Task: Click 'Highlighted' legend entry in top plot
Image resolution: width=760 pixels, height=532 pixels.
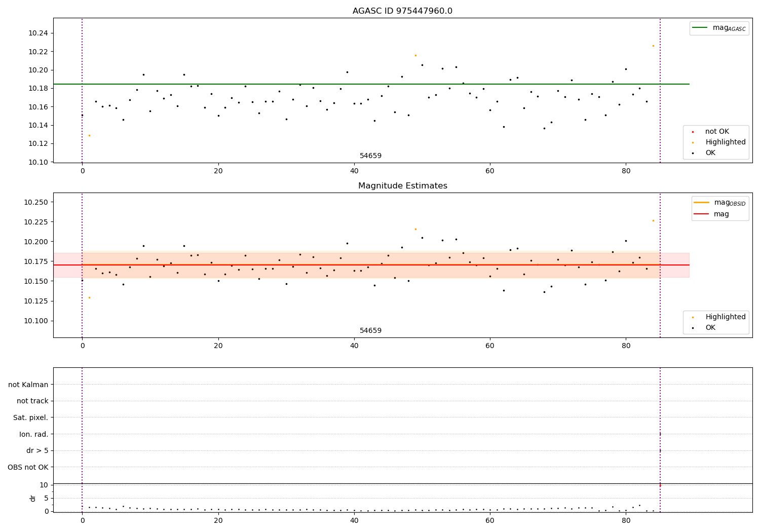Action: [x=725, y=142]
